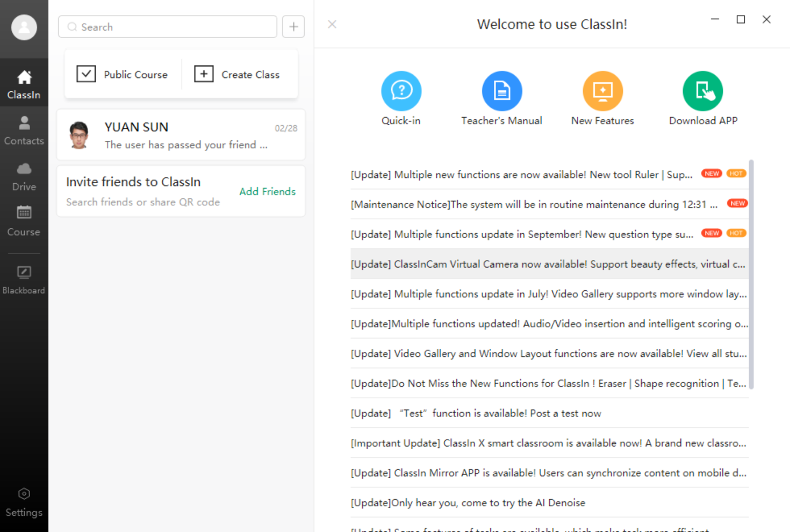Viewport: 790px width, 532px height.
Task: Click the Invite friends to ClassIn card
Action: (x=181, y=191)
